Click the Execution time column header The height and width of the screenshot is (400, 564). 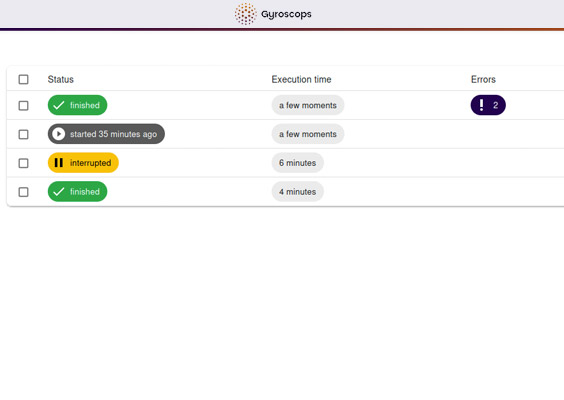(301, 79)
